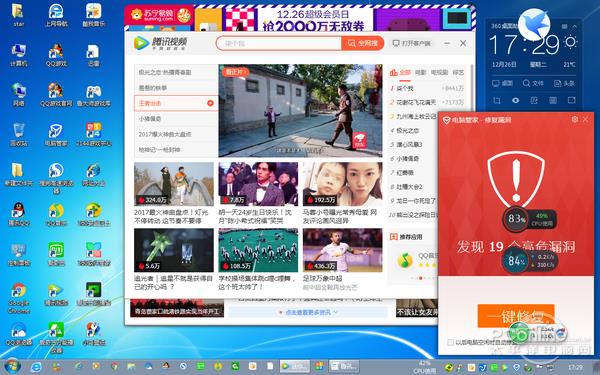Viewport: 600px width, 375px height.
Task: Open the football video with 436.3万 views
Action: 342,250
